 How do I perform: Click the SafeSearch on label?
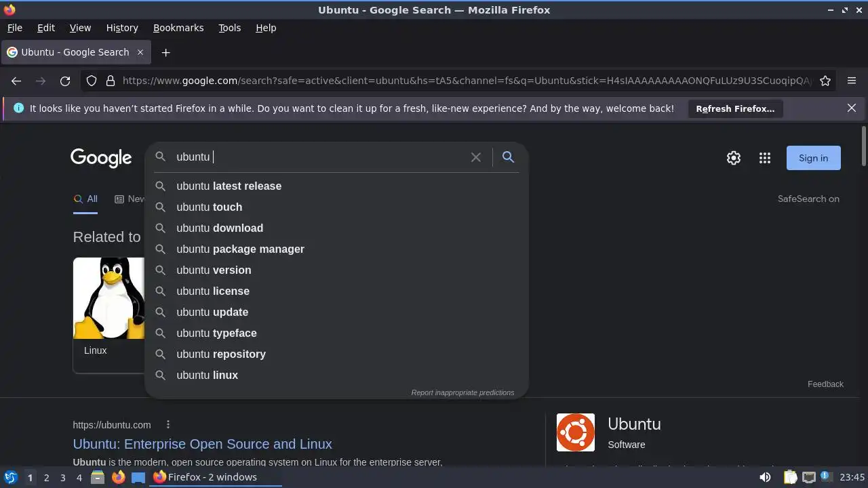click(x=808, y=199)
